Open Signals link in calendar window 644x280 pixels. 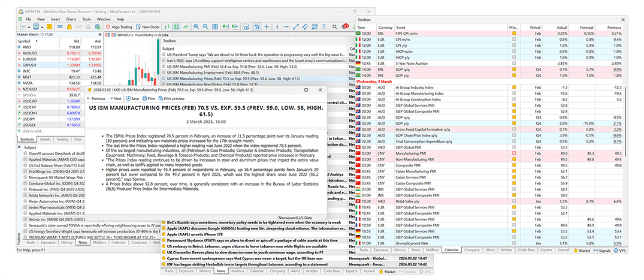(602, 250)
